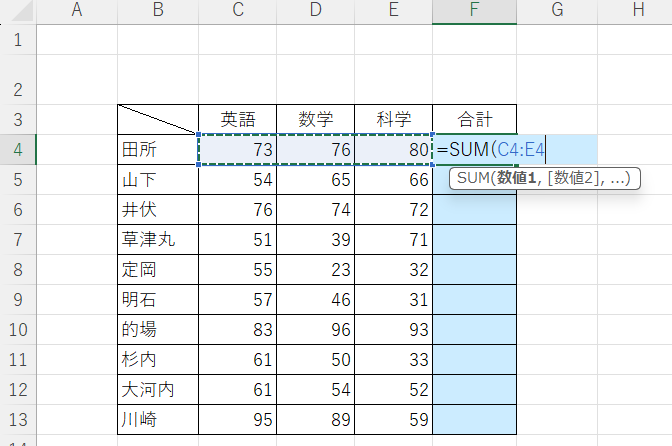Viewport: 672px width, 446px height.
Task: Select column header F
Action: click(x=474, y=11)
